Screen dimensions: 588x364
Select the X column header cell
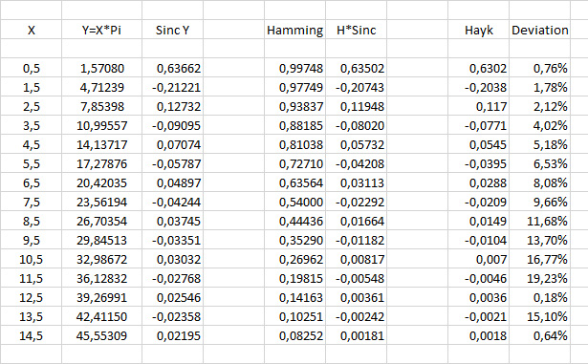click(32, 30)
